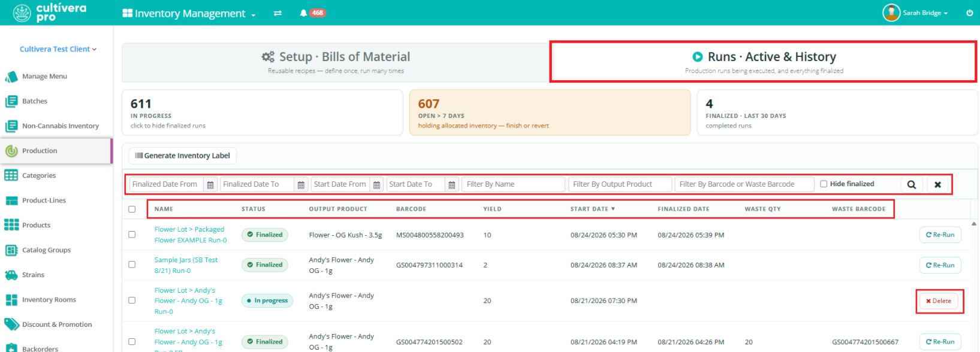Delete the In progress production run
980x352 pixels.
[939, 301]
